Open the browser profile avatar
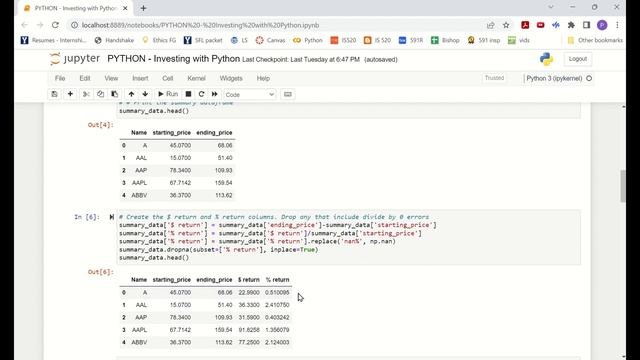 [602, 25]
